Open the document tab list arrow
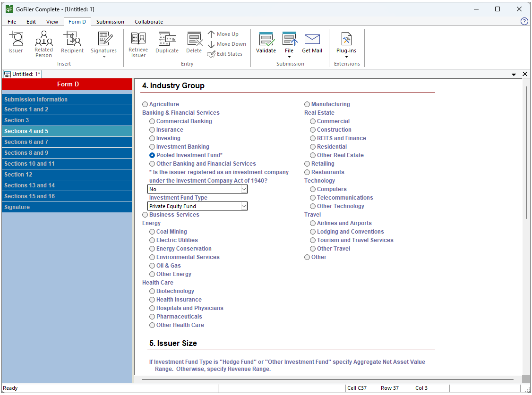 point(514,74)
